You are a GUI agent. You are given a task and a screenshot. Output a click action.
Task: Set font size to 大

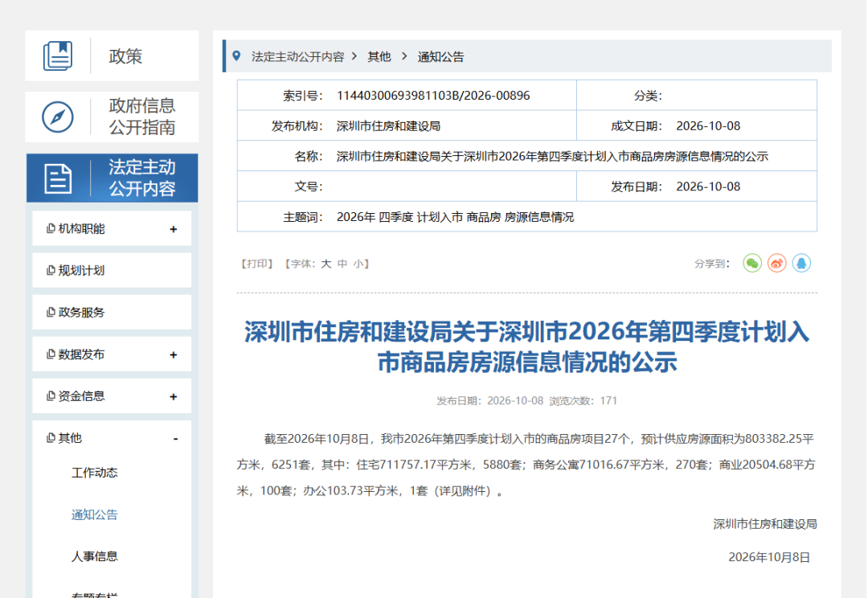tap(326, 264)
